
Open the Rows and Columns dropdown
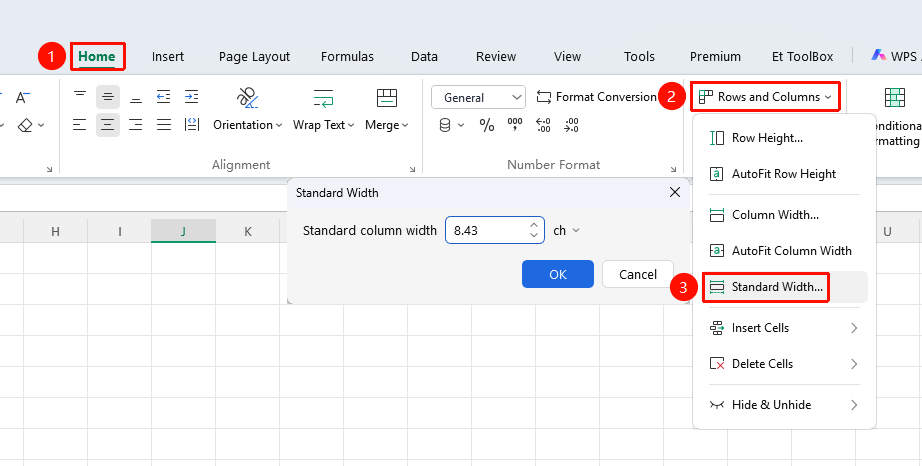[x=765, y=97]
